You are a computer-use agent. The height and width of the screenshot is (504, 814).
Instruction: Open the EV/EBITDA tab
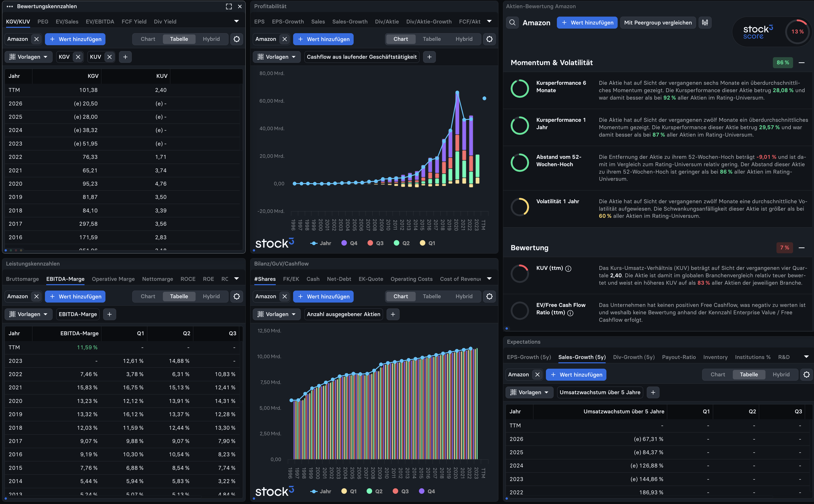click(100, 22)
